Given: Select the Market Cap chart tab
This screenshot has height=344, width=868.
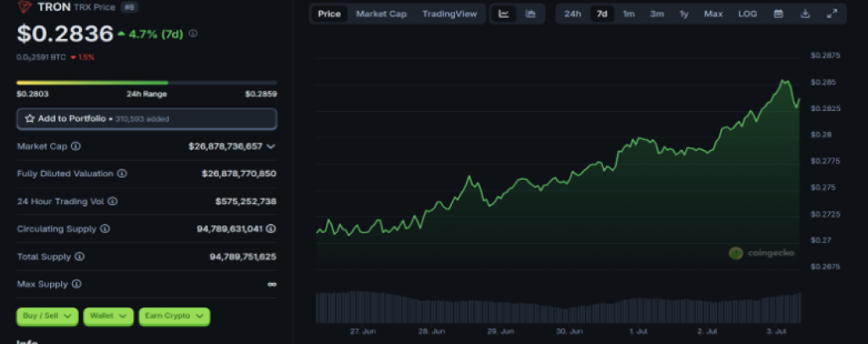Looking at the screenshot, I should point(381,14).
